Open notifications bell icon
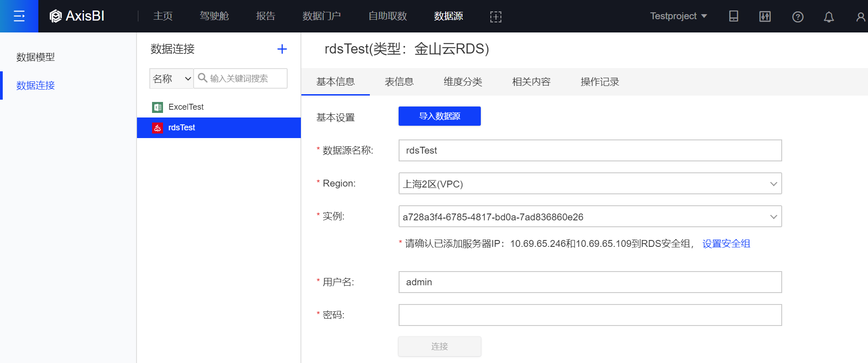Screen dimensions: 868x363 click(x=828, y=17)
